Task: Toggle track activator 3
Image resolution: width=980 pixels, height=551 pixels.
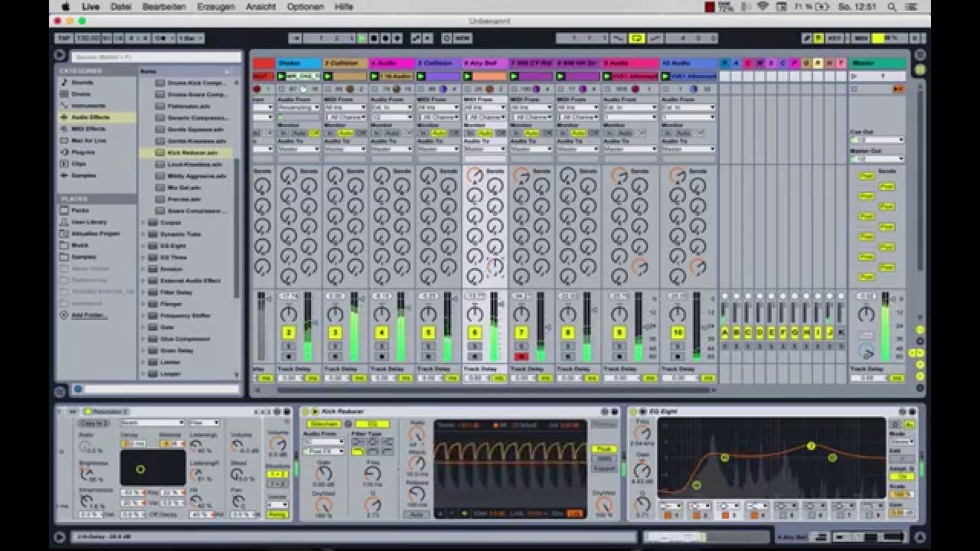Action: coord(335,333)
